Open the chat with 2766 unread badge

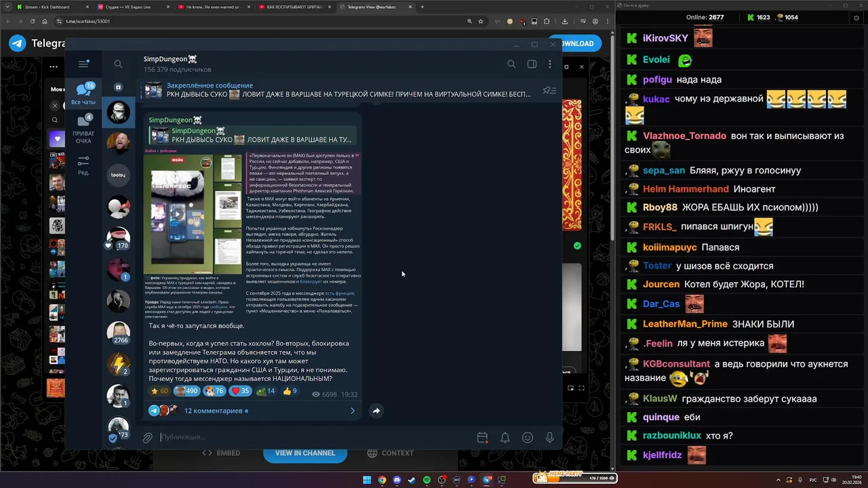tap(119, 333)
